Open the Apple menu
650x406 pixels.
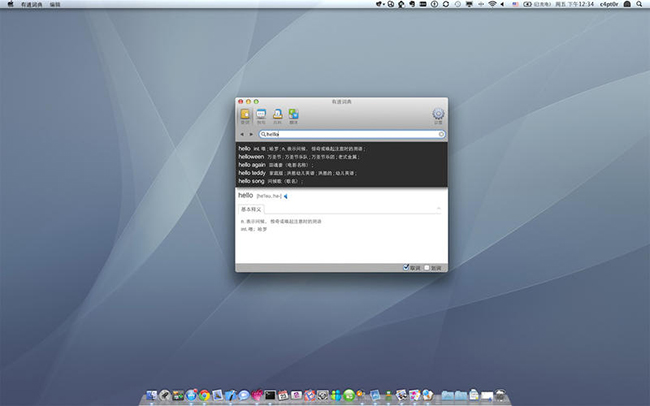10,4
